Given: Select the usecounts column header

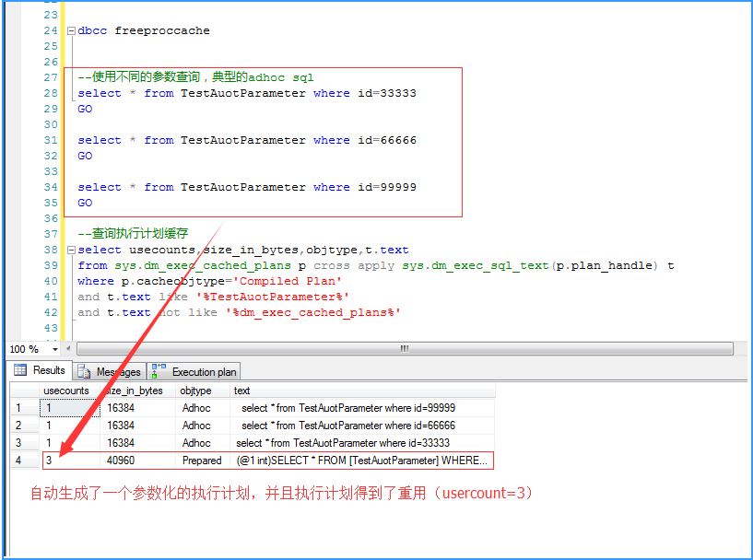Looking at the screenshot, I should tap(69, 391).
